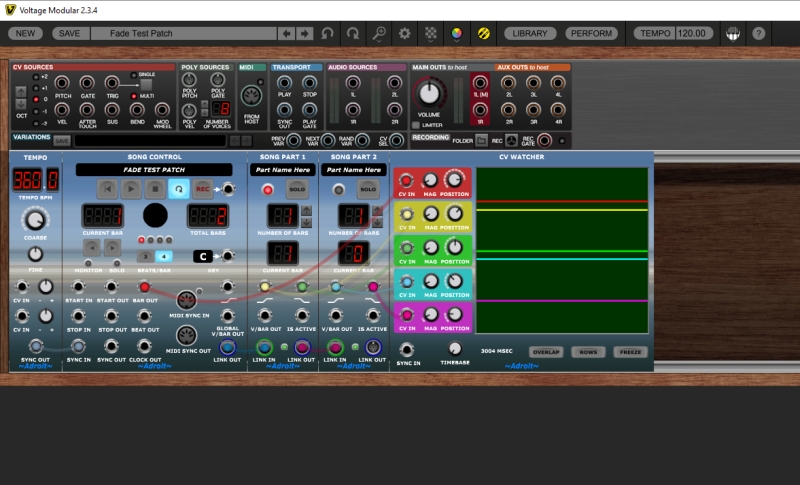This screenshot has height=485, width=800.
Task: Click the red channel CV IN jack
Action: pos(406,180)
